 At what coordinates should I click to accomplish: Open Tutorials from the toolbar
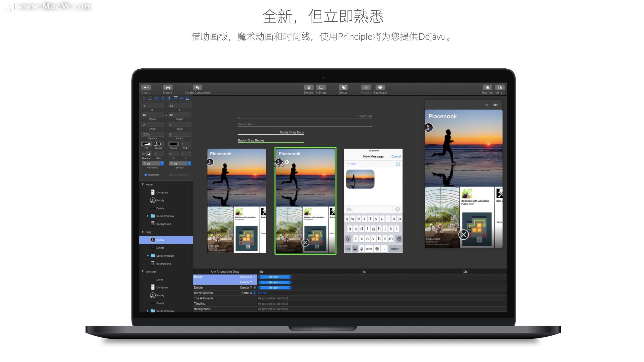pyautogui.click(x=487, y=87)
